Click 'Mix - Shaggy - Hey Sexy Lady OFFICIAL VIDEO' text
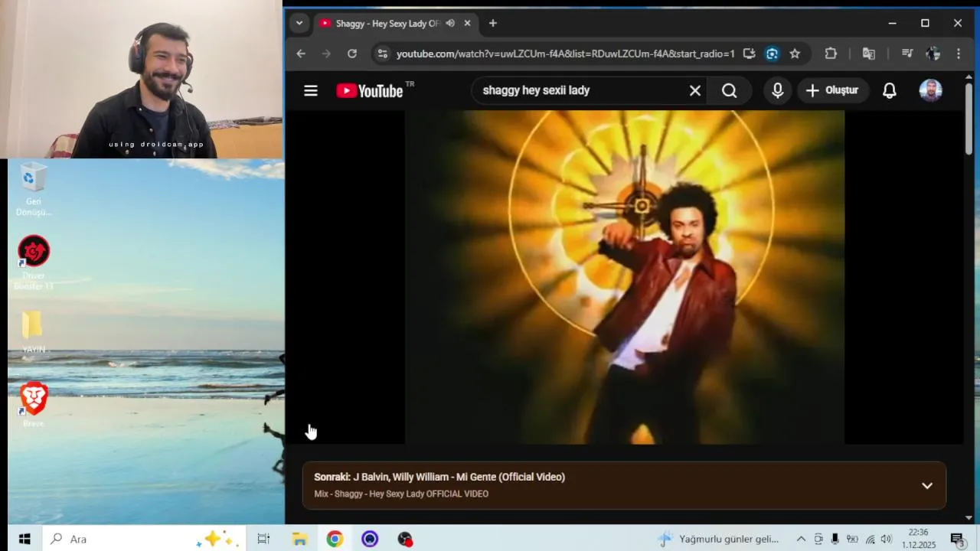 coord(401,494)
